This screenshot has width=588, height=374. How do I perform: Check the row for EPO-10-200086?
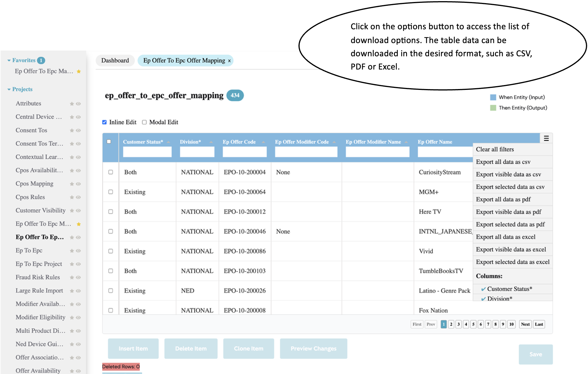tap(111, 251)
